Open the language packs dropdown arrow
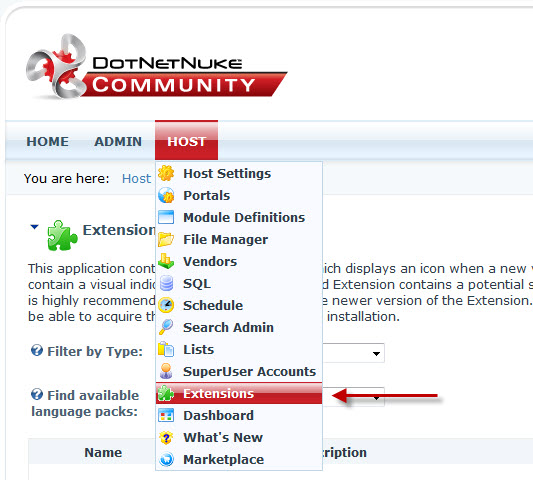This screenshot has width=533, height=480. 376,397
